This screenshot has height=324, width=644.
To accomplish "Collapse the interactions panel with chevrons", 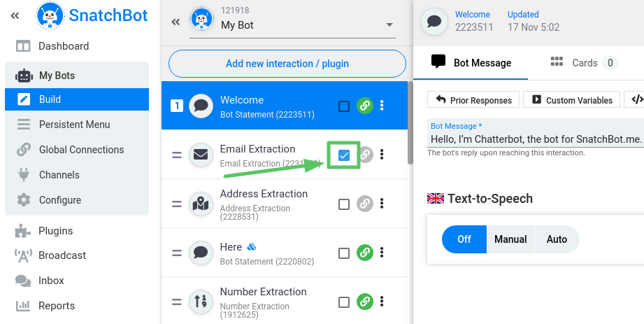I will pos(176,22).
